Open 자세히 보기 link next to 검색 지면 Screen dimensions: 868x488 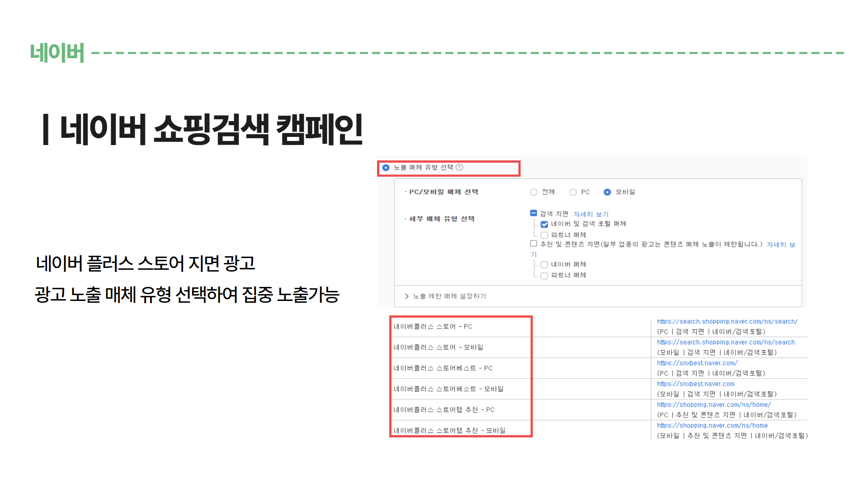591,214
